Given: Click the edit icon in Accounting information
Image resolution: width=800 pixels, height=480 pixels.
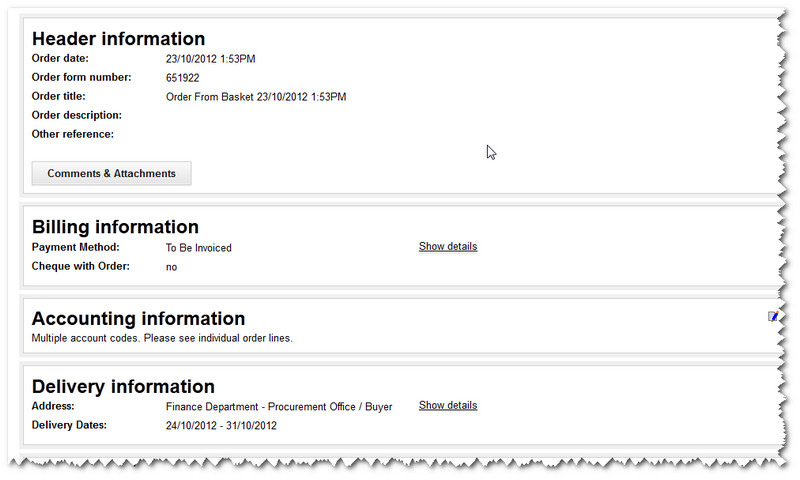Looking at the screenshot, I should tap(772, 317).
